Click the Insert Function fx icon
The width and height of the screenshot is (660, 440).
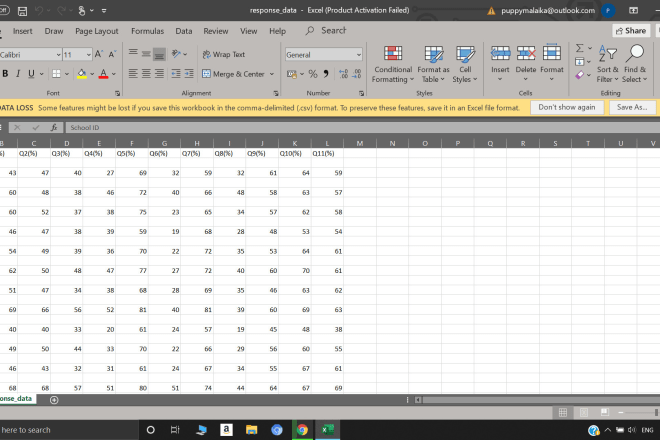pos(54,128)
